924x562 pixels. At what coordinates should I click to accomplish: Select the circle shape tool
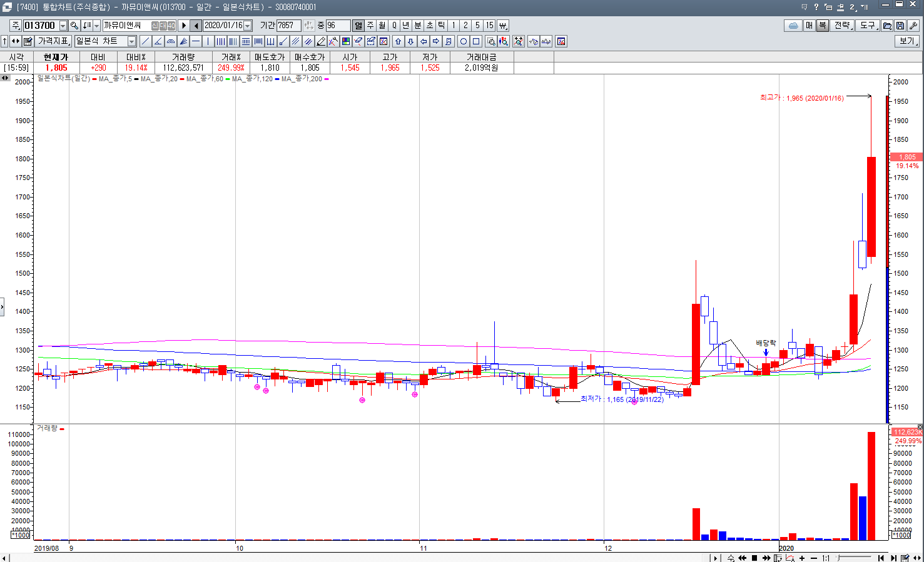[464, 41]
